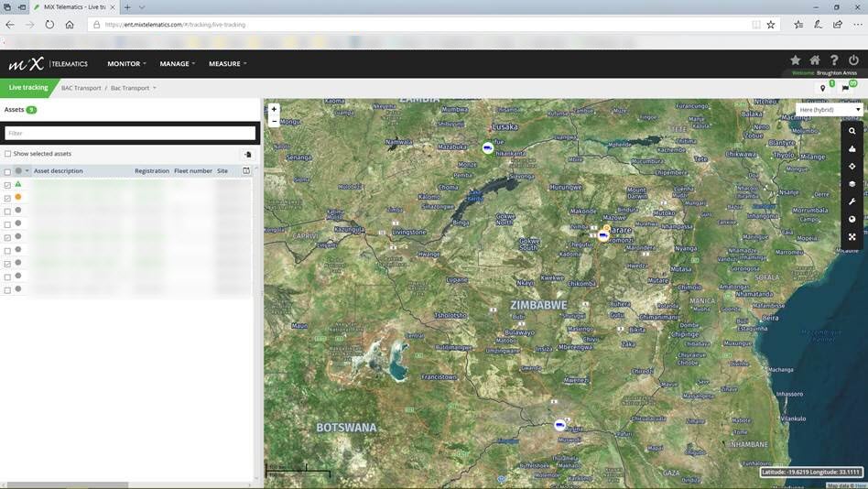Click the browser home button
Viewport: 868px width, 489px height.
pyautogui.click(x=70, y=25)
